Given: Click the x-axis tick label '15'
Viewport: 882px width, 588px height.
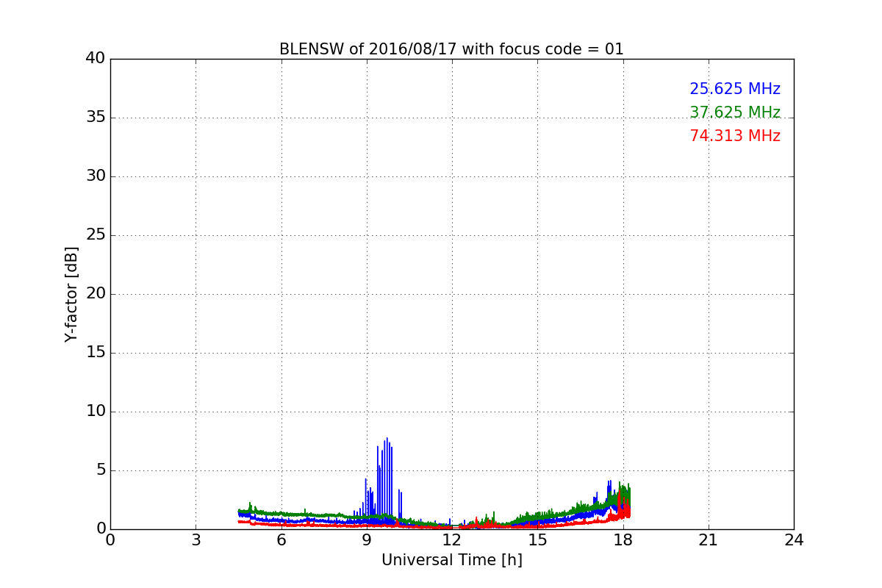Looking at the screenshot, I should tap(537, 540).
